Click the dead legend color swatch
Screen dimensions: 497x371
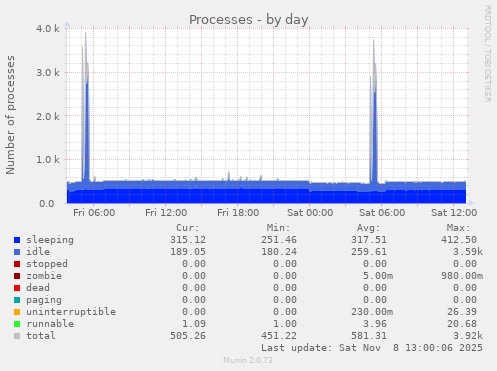17,288
